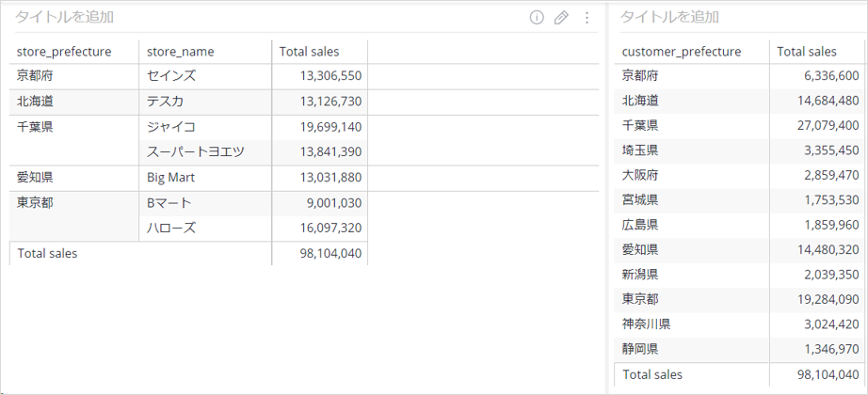The width and height of the screenshot is (868, 395).
Task: Click right table's タイトルを追加 title field
Action: (669, 17)
